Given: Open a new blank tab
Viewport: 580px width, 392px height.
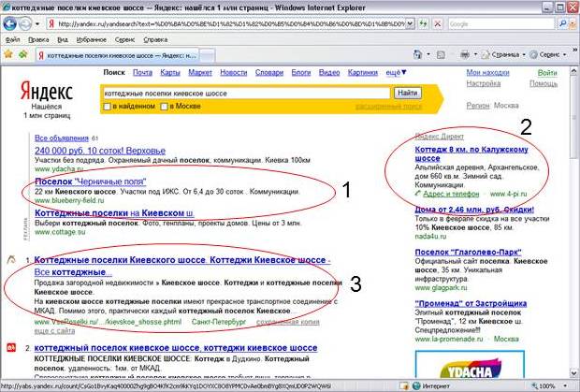Looking at the screenshot, I should (x=208, y=55).
